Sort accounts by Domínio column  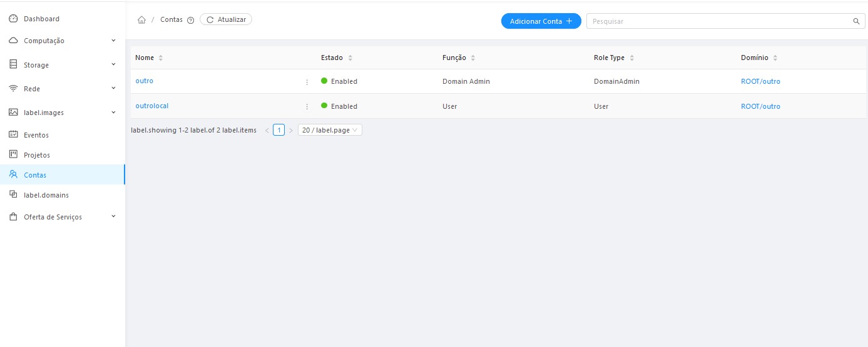pyautogui.click(x=775, y=58)
